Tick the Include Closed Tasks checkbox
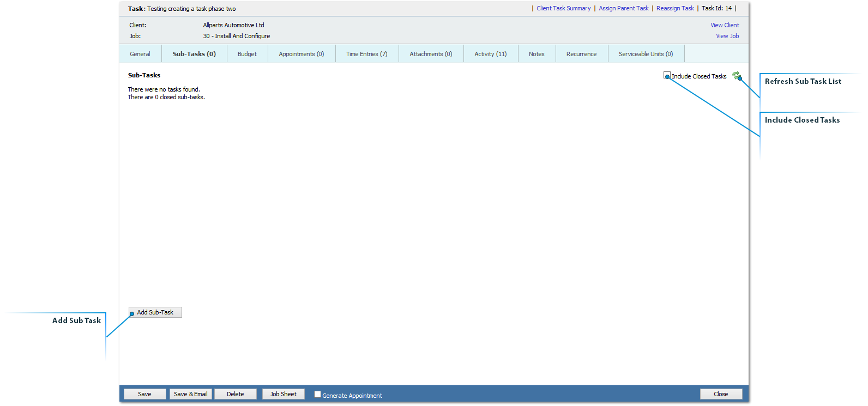Screen dimensions: 868x406 667,75
